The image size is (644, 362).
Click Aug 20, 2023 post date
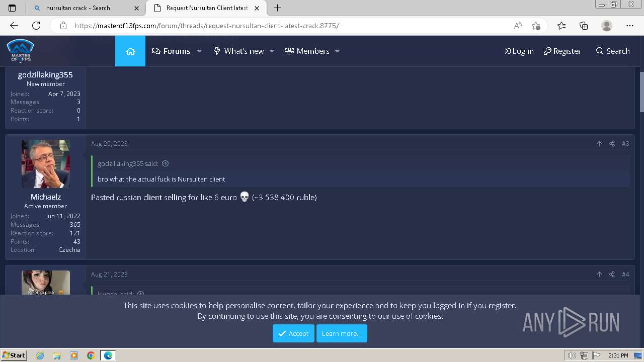pos(109,144)
